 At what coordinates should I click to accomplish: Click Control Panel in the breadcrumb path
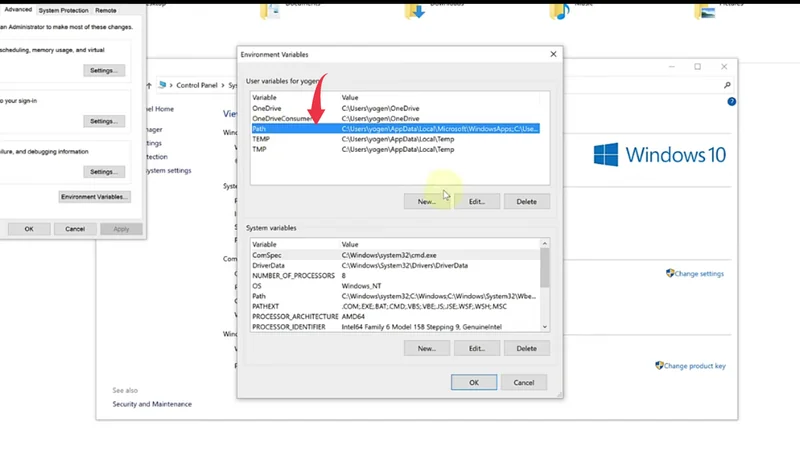pyautogui.click(x=196, y=86)
